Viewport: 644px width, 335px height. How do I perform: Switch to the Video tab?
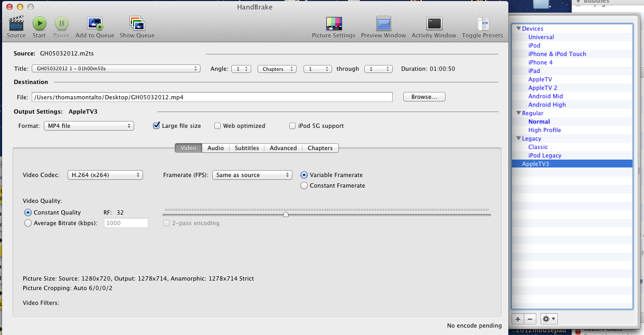(188, 148)
